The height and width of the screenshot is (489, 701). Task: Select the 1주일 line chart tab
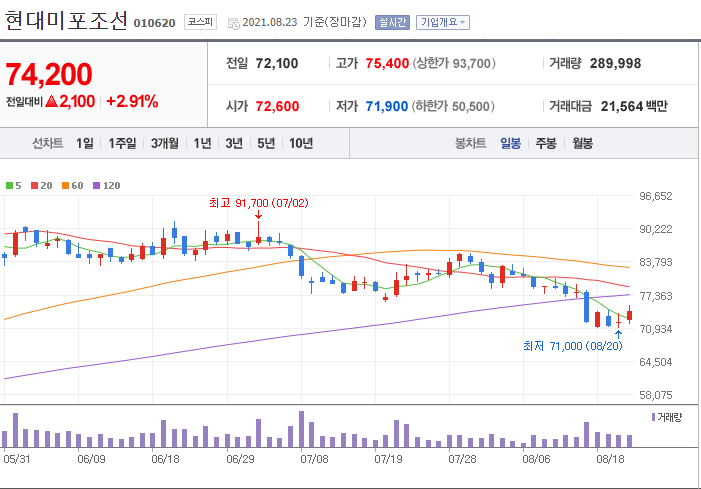[122, 143]
